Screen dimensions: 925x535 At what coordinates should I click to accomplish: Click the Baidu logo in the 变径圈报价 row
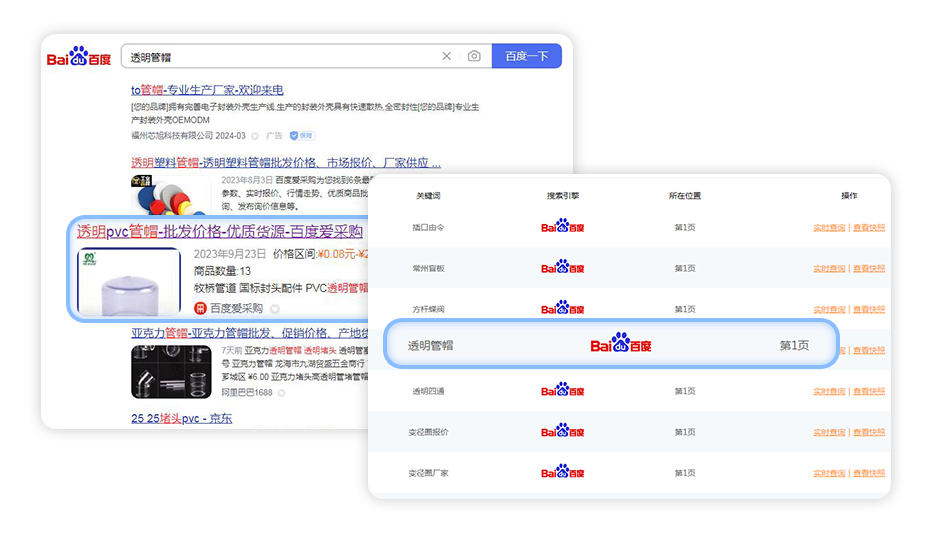coord(563,431)
